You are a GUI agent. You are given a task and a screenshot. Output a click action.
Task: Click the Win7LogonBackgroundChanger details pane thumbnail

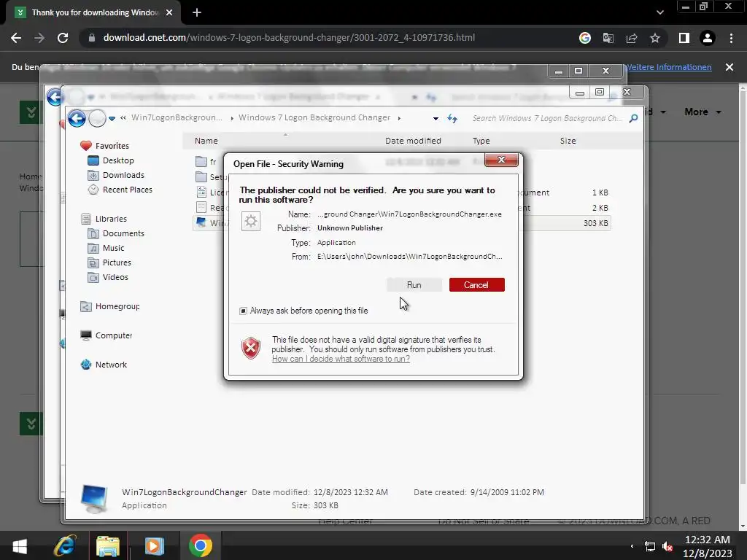click(x=94, y=498)
